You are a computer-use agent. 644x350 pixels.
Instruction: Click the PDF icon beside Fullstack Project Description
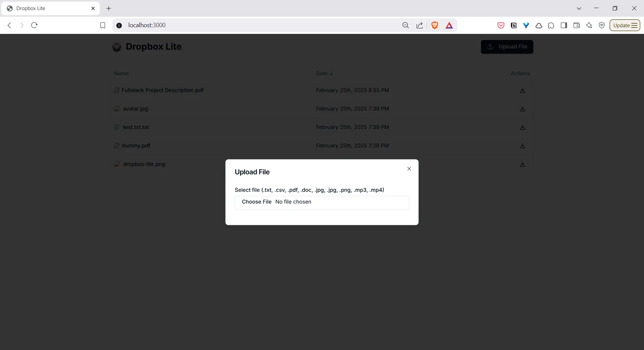tap(117, 90)
